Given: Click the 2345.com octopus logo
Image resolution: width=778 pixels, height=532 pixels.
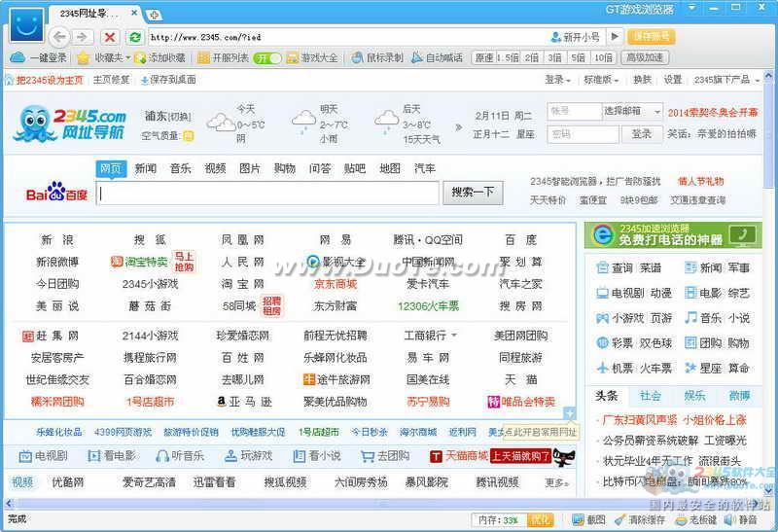Looking at the screenshot, I should tap(69, 124).
